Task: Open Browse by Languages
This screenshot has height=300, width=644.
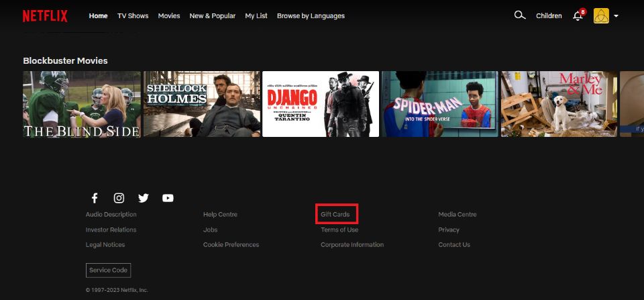Action: click(x=311, y=15)
